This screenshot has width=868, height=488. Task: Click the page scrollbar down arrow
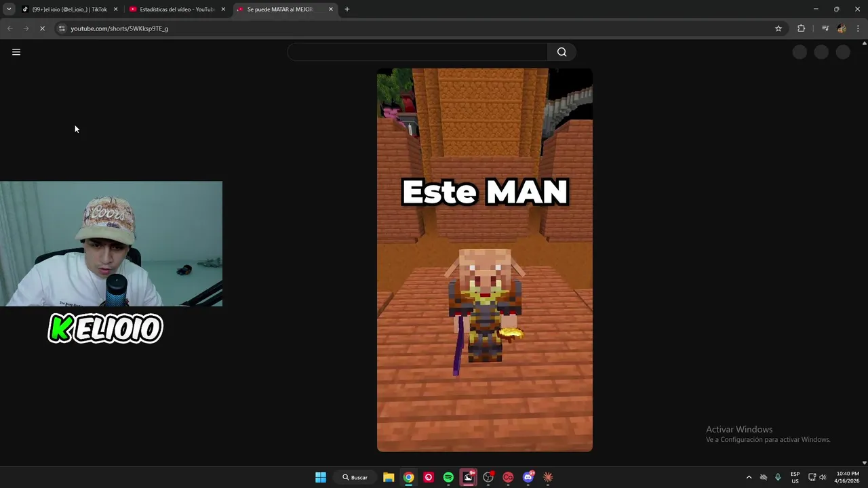864,462
